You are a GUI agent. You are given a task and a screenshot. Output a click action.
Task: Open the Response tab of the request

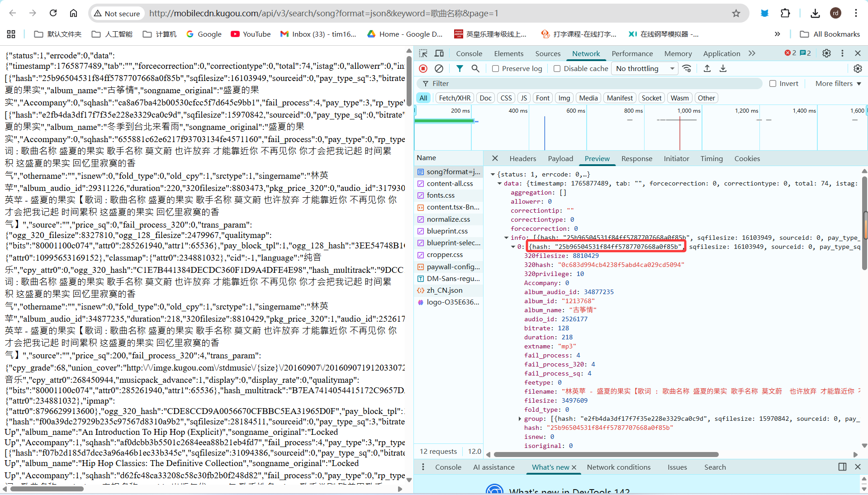point(637,158)
